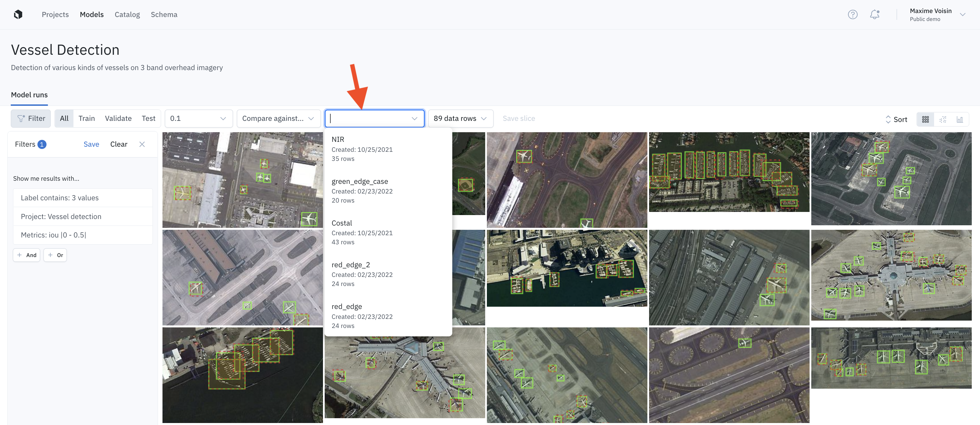Add an And filter condition
980x425 pixels.
point(27,255)
